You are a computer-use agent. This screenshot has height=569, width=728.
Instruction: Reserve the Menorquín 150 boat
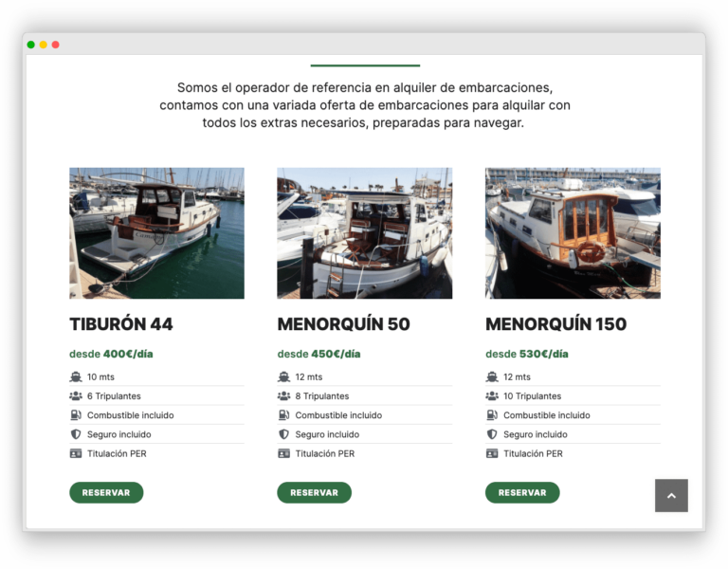pos(522,492)
